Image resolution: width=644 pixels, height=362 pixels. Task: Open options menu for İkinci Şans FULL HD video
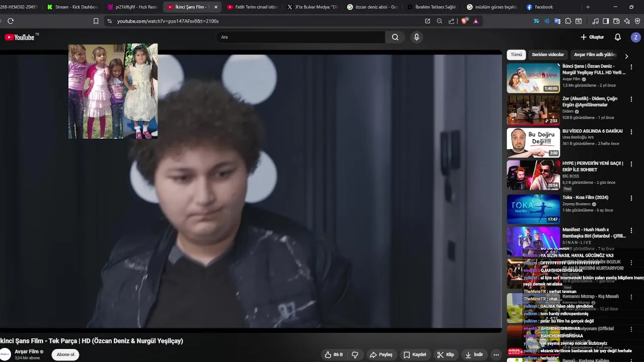click(631, 67)
